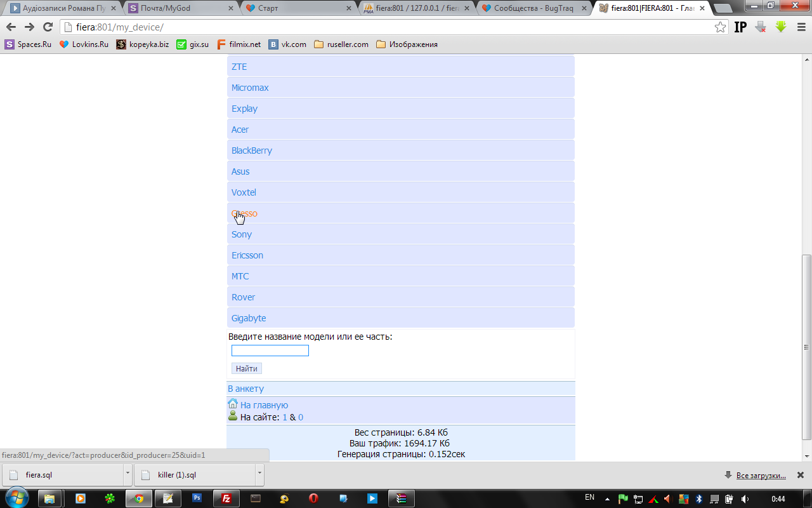Follow the На главную link
812x508 pixels.
coord(265,405)
